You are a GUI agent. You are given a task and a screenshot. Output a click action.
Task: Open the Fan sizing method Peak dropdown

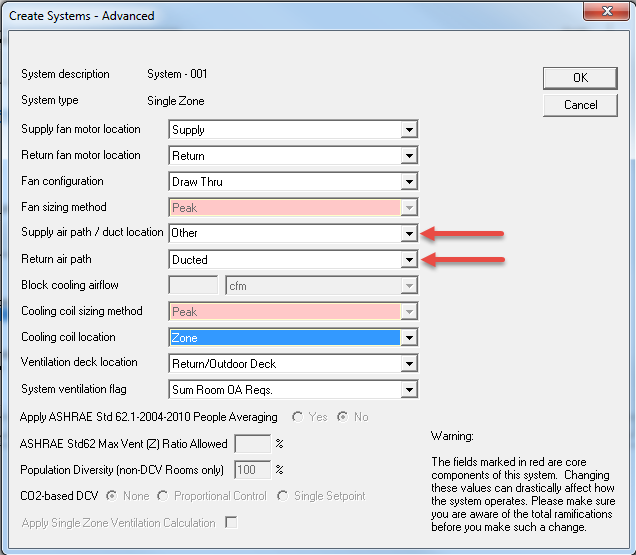click(x=409, y=208)
